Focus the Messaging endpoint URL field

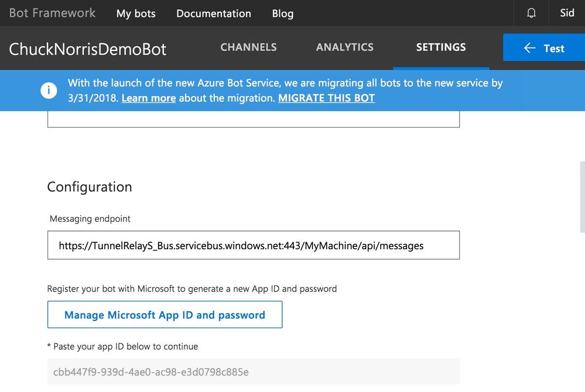pos(253,245)
